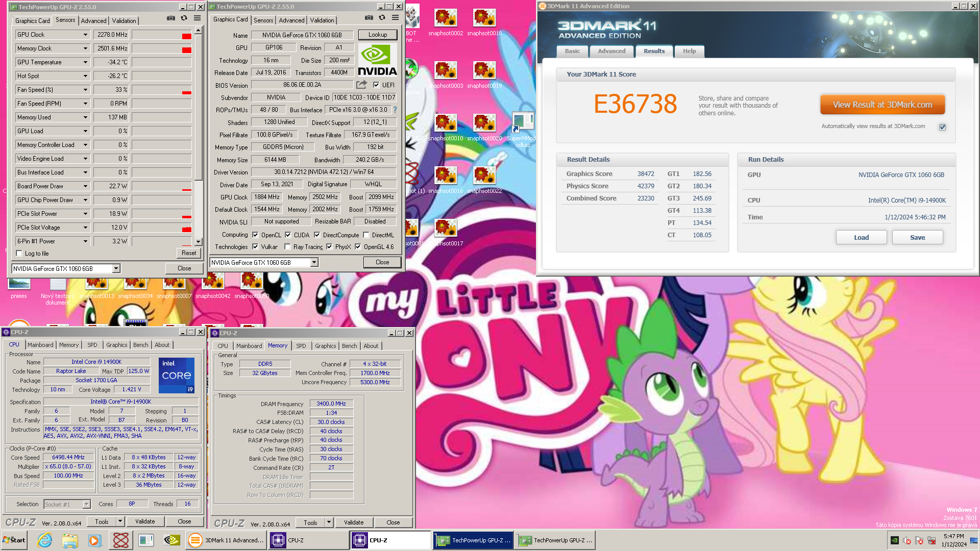Click camera icon in GPU-Z Graphics Card window
980x551 pixels.
(369, 18)
